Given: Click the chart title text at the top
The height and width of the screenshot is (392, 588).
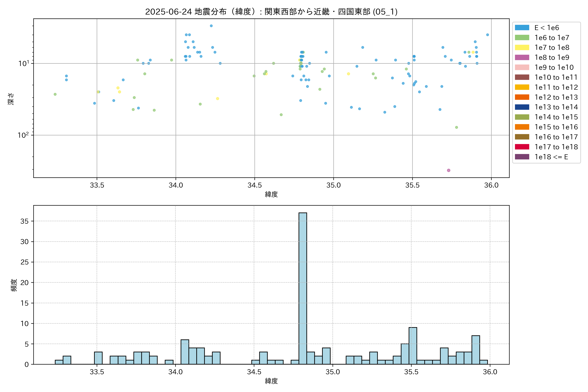Looking at the screenshot, I should [271, 12].
